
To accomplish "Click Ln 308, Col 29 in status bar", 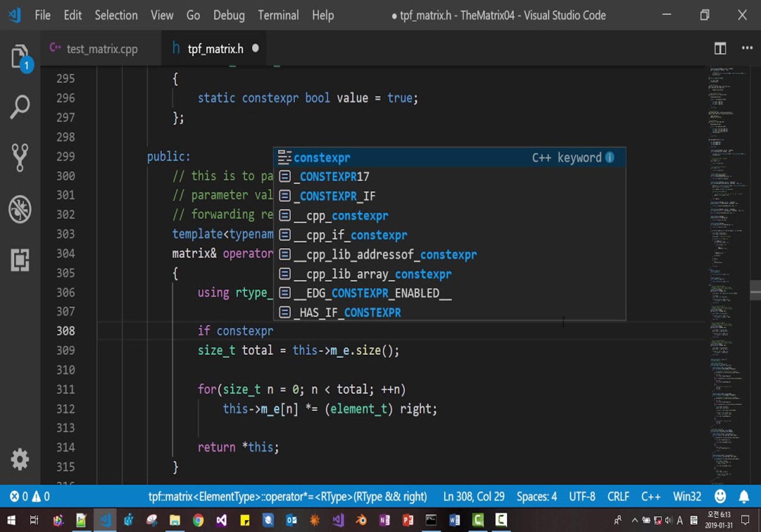I will point(474,496).
